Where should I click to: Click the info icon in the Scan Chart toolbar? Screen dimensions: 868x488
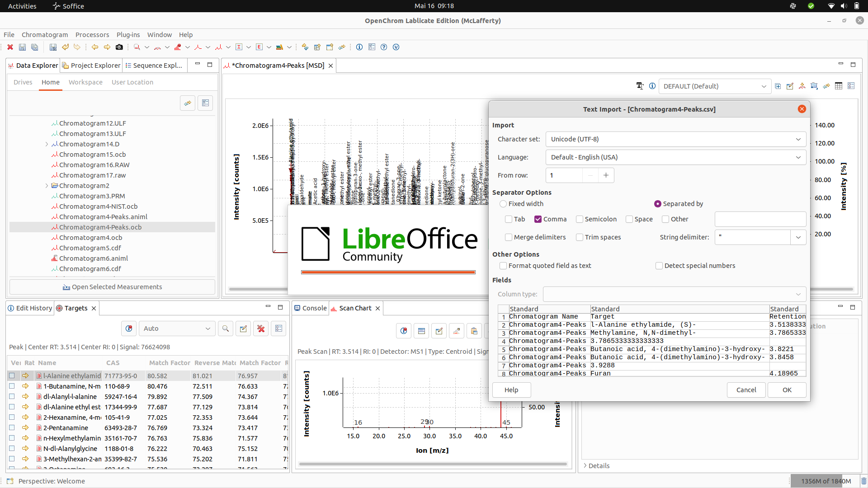403,331
